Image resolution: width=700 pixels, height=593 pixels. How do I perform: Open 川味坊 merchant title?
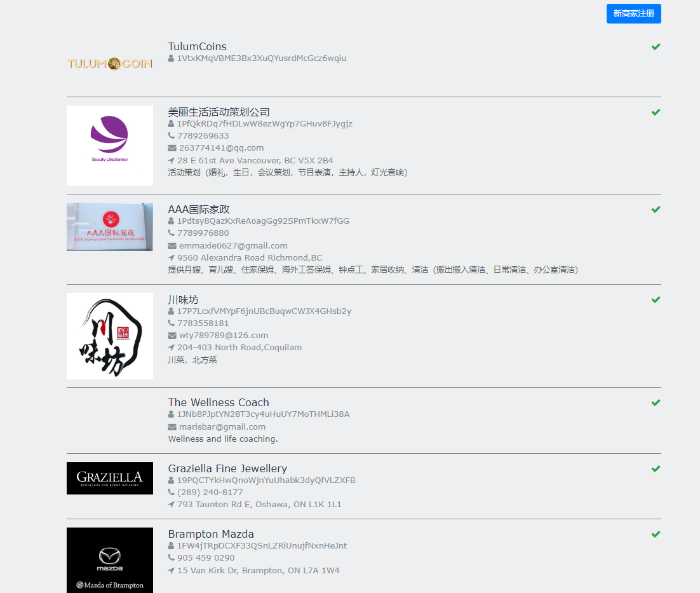pos(183,299)
